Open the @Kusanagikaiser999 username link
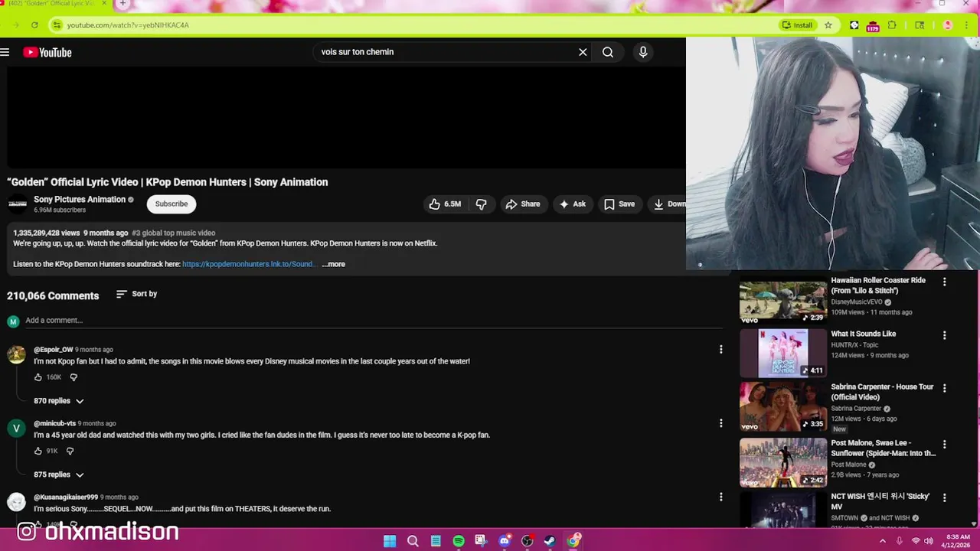980x551 pixels. (66, 497)
